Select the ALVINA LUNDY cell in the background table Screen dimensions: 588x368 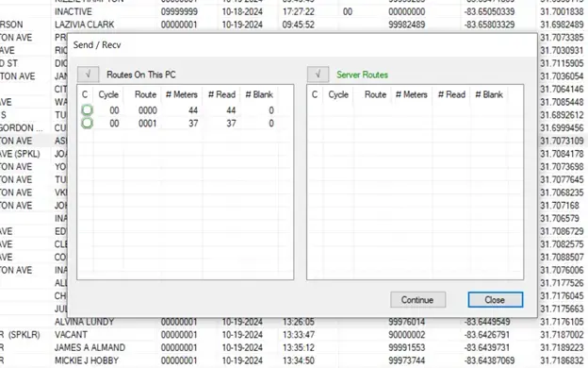[x=85, y=322]
